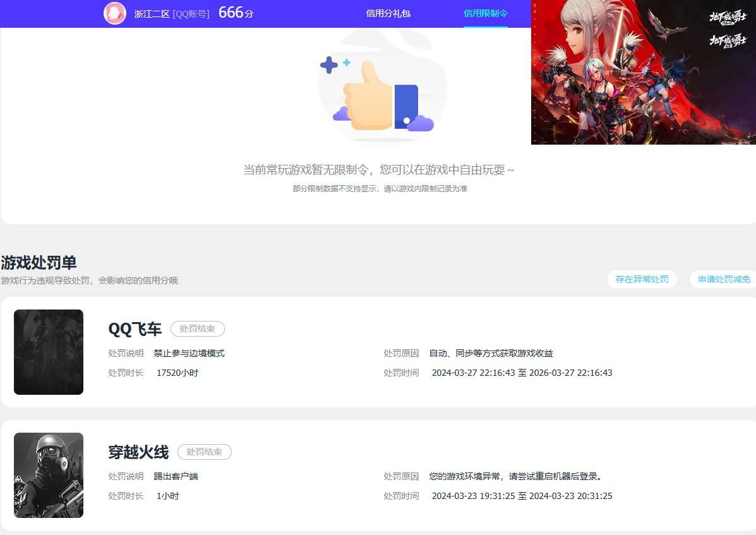Click the 游戏处罚单 section heading
This screenshot has width=756, height=535.
tap(39, 263)
